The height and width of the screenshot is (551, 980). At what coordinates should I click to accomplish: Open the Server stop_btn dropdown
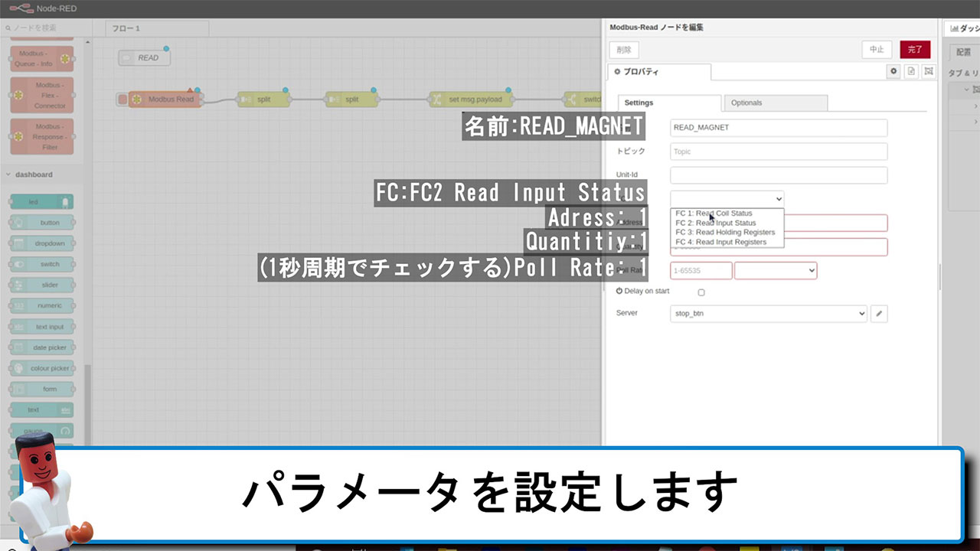768,313
